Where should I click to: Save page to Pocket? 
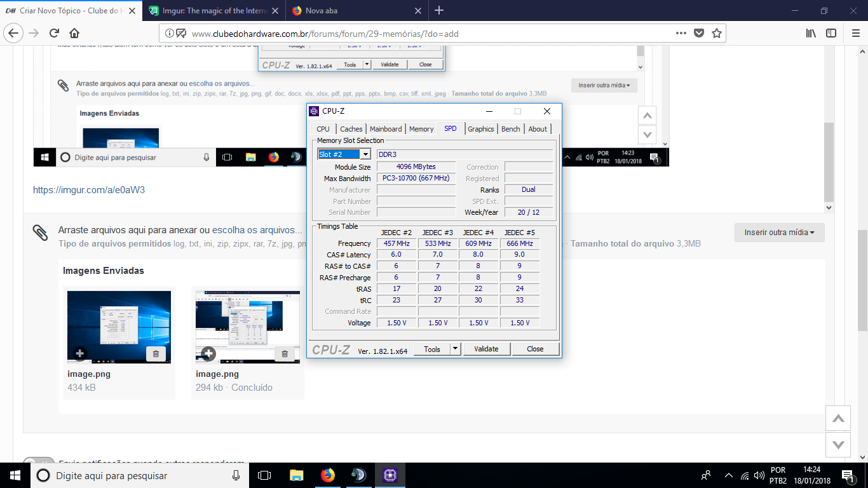pos(699,33)
